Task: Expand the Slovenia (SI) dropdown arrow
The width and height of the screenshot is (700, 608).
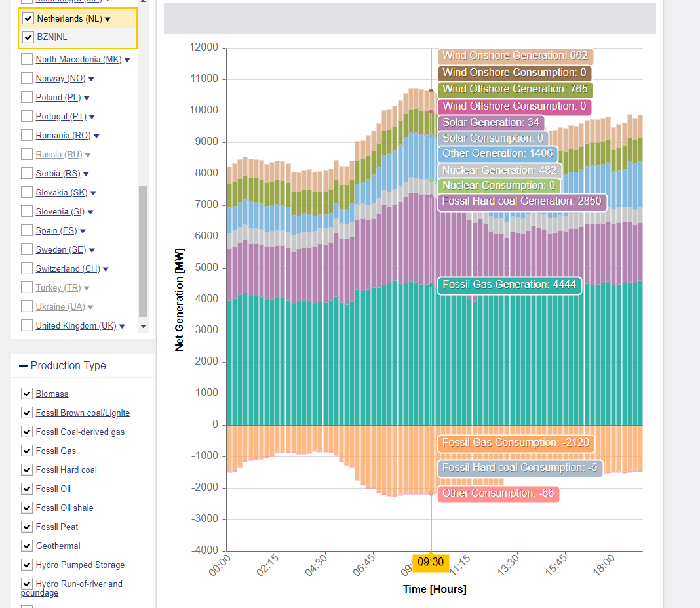Action: coord(90,213)
